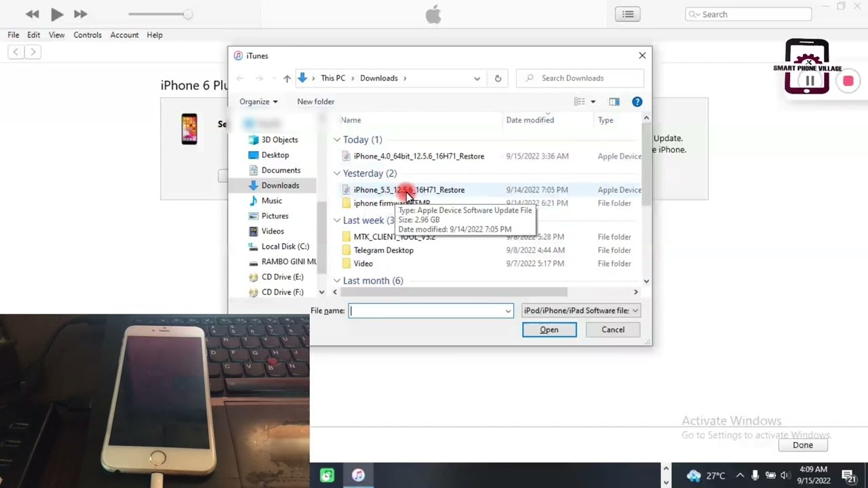Close the iTunes file dialog
The height and width of the screenshot is (488, 868).
(642, 56)
